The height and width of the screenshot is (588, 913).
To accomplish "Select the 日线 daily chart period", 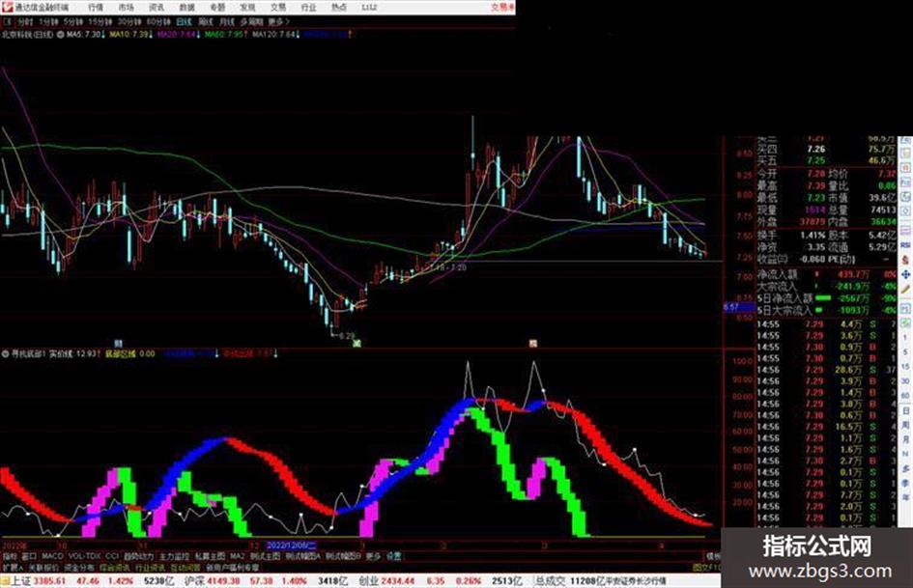I will tap(184, 22).
